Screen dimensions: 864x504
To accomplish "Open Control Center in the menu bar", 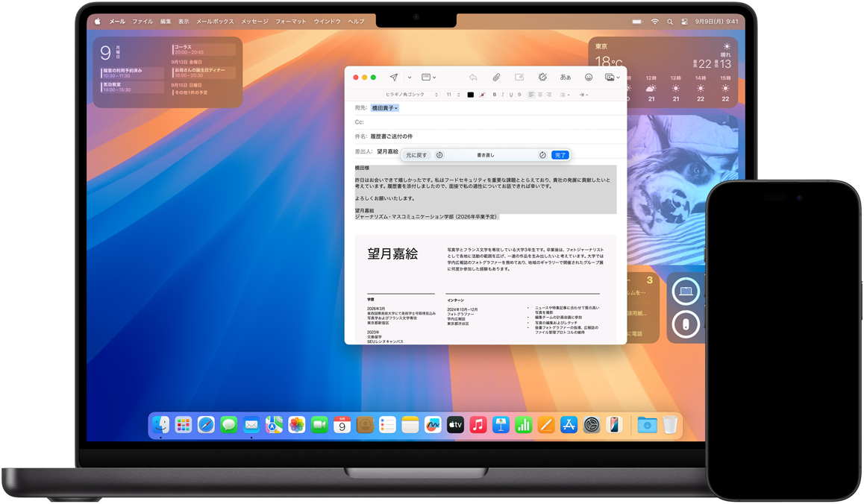I will coord(684,22).
